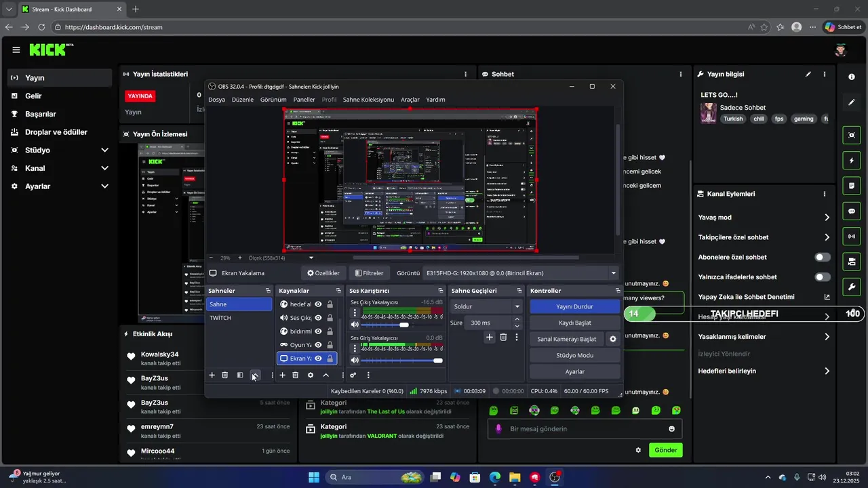Open scene filters icon in Sahneler toolbar
Screen dimensions: 868x488
click(x=240, y=375)
